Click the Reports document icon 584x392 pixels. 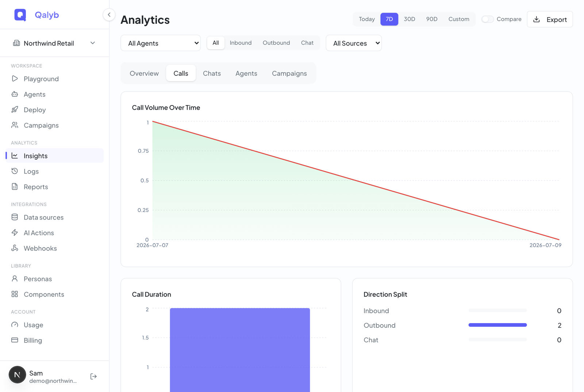point(15,187)
